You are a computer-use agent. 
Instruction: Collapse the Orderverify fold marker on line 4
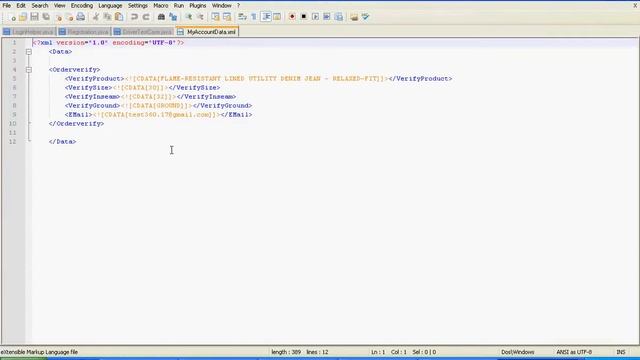coord(29,70)
